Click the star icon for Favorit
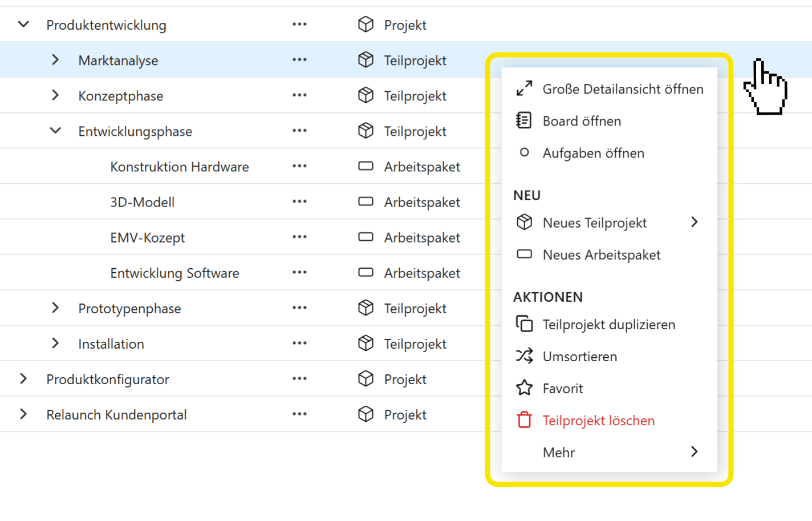Screen dimensions: 812x521 click(524, 389)
